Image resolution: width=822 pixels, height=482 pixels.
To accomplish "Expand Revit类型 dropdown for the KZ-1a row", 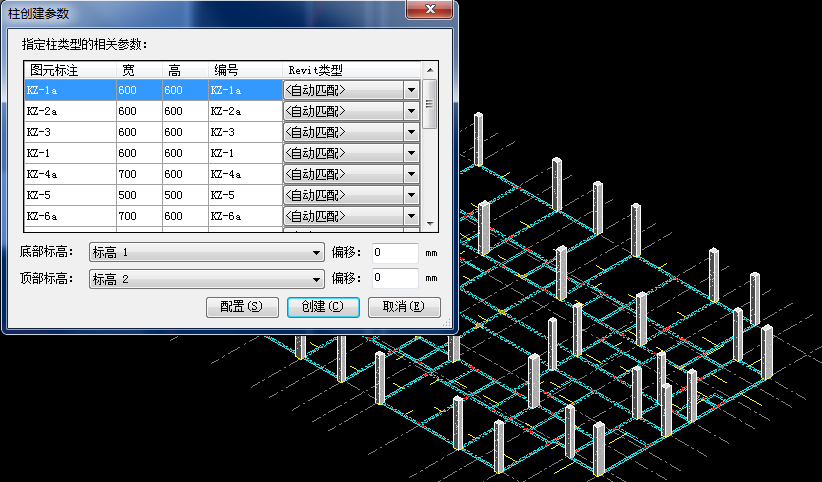I will point(410,90).
